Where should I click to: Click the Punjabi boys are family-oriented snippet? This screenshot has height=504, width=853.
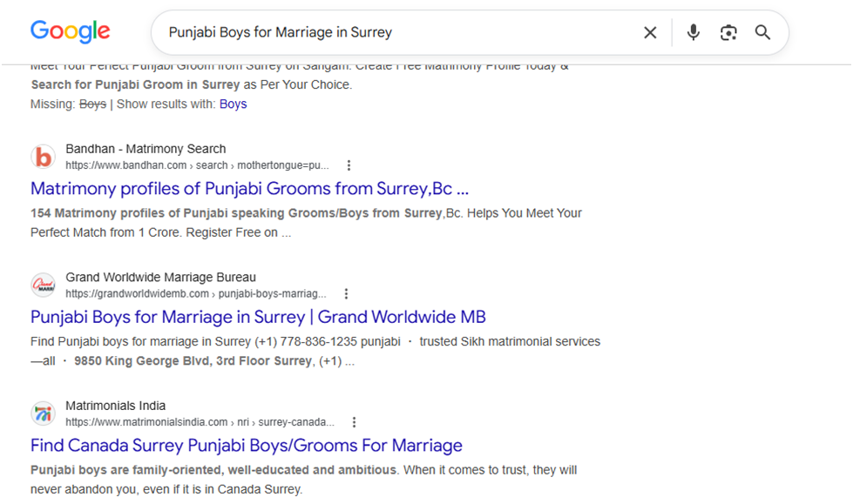click(213, 470)
